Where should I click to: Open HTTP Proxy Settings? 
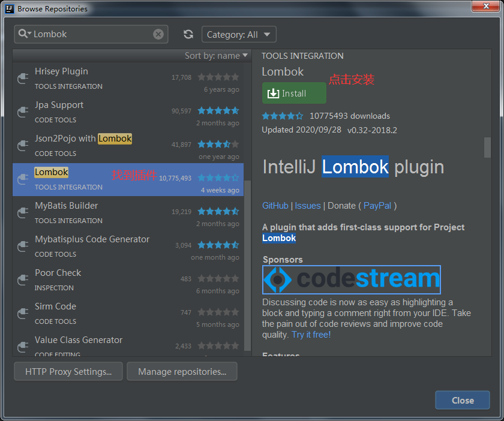tap(68, 371)
